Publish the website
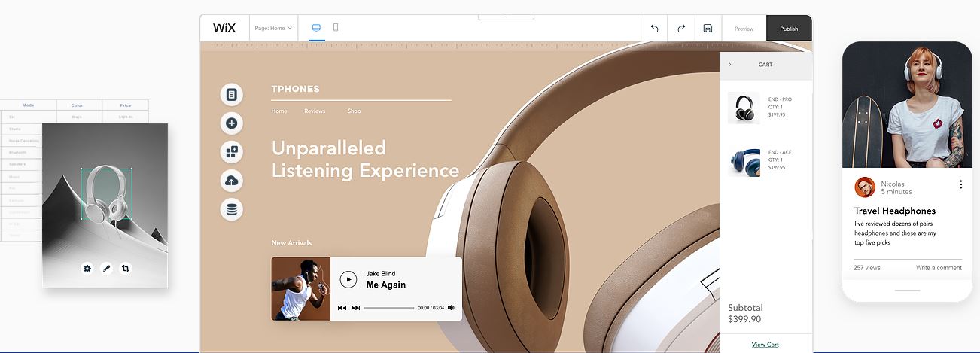Screen dimensions: 980x353 (x=789, y=29)
